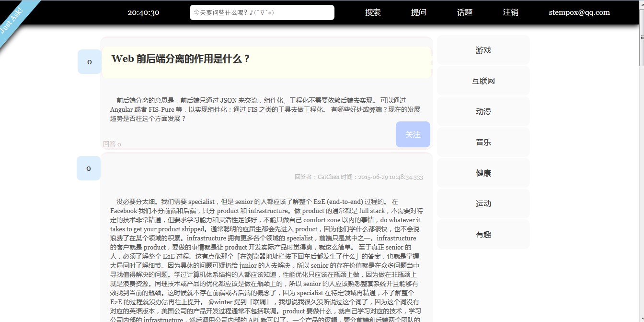The image size is (644, 322).
Task: Open the stempox@qq.com account link
Action: pyautogui.click(x=579, y=12)
